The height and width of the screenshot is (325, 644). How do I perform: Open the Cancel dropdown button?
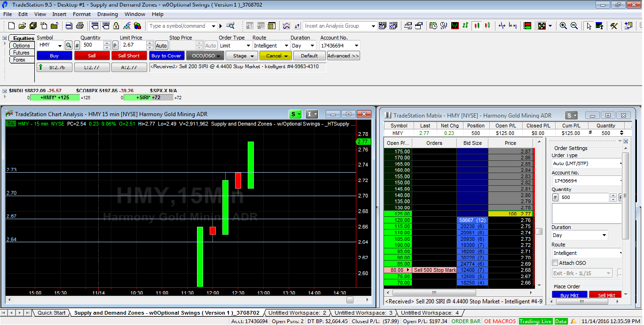click(275, 56)
